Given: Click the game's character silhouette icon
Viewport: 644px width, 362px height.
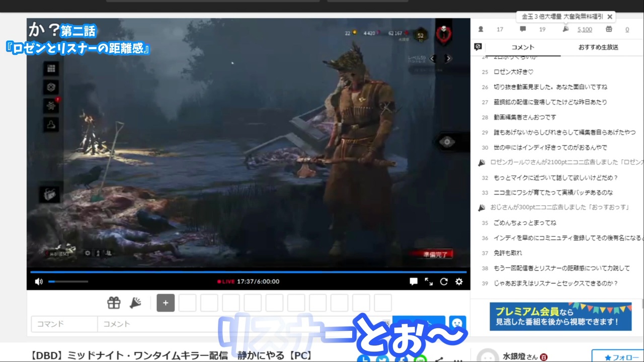Looking at the screenshot, I should click(x=51, y=124).
